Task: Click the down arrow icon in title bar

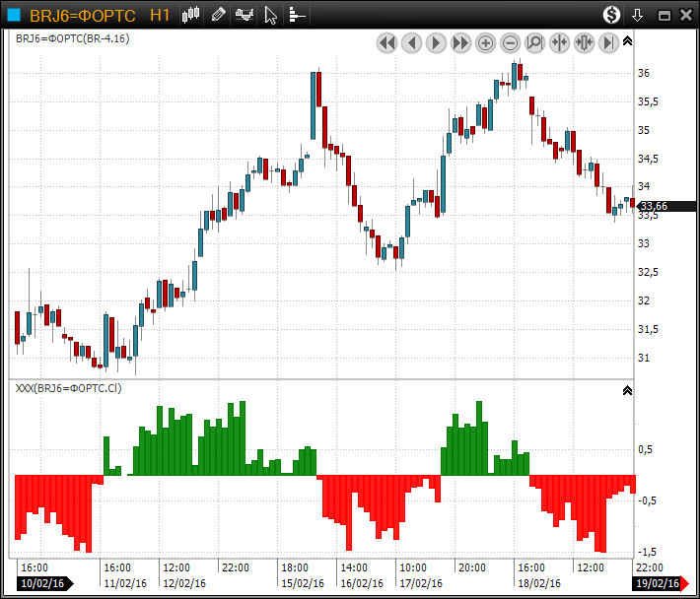Action: click(638, 15)
